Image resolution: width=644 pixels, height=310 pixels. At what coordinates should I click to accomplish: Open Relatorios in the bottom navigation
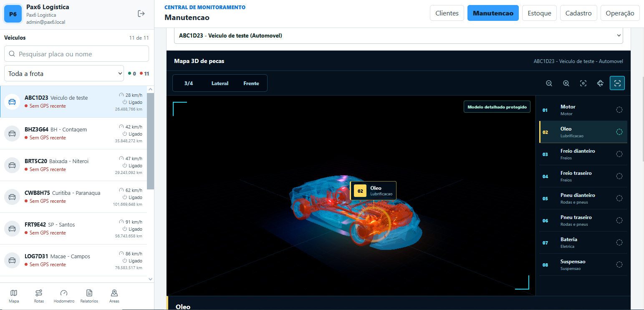click(89, 296)
